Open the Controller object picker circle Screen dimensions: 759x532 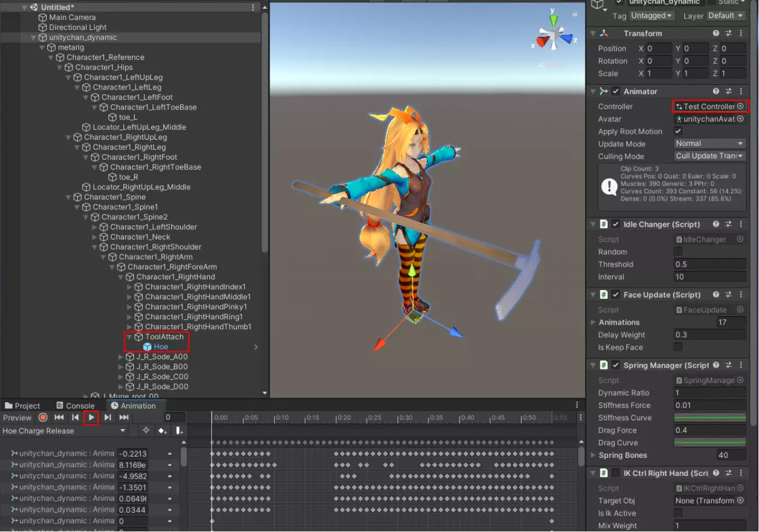(740, 106)
